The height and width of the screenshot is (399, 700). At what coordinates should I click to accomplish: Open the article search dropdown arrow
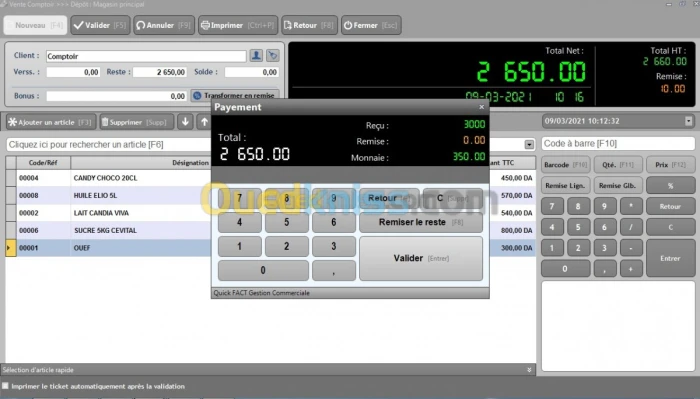pyautogui.click(x=529, y=145)
